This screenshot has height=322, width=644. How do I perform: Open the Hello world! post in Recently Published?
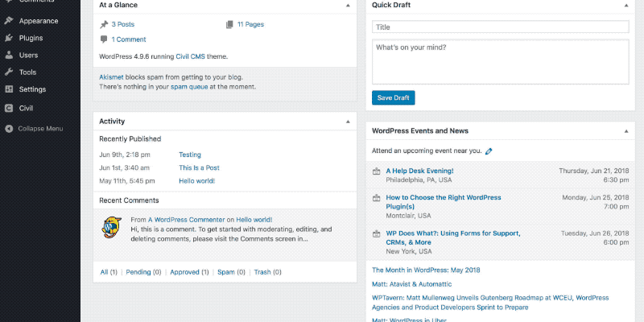(196, 181)
